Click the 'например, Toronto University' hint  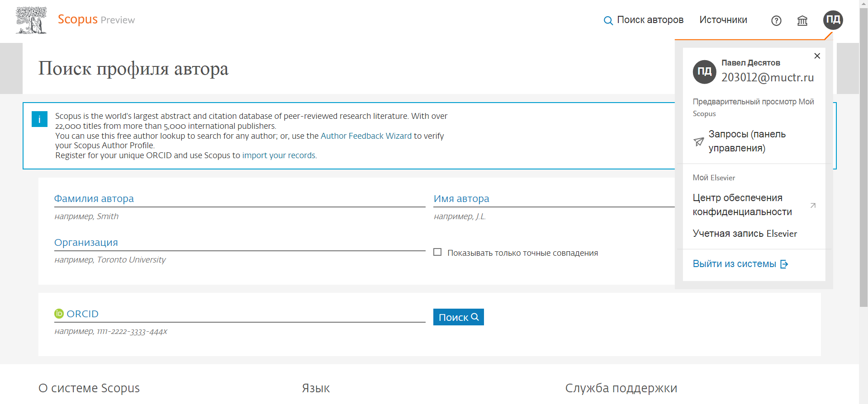tap(110, 260)
